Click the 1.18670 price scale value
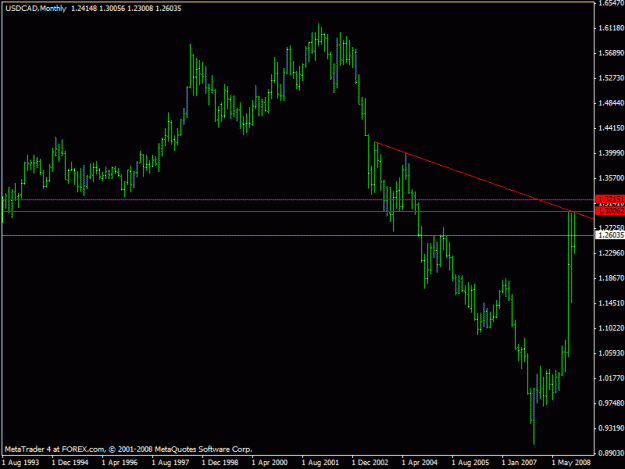The height and width of the screenshot is (469, 625). 611,278
